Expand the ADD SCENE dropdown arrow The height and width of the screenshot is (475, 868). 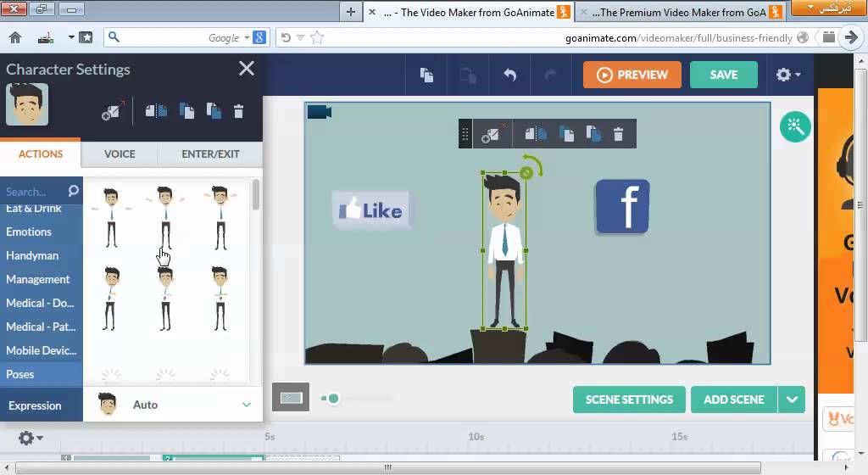[x=792, y=400]
